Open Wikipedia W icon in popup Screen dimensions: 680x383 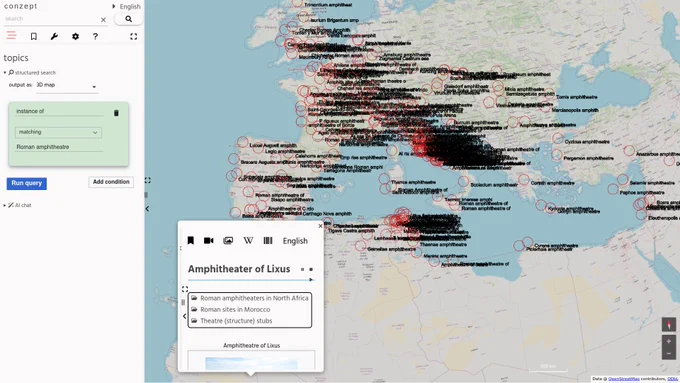tap(248, 240)
